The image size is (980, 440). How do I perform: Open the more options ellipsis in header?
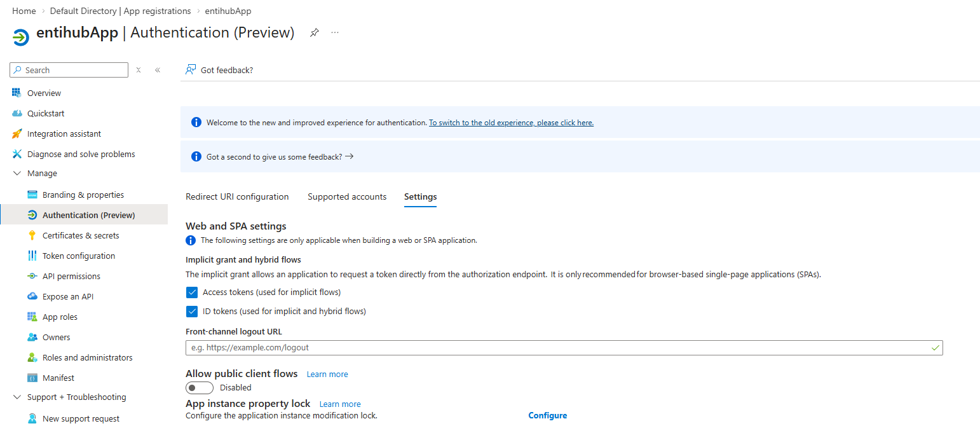(335, 32)
